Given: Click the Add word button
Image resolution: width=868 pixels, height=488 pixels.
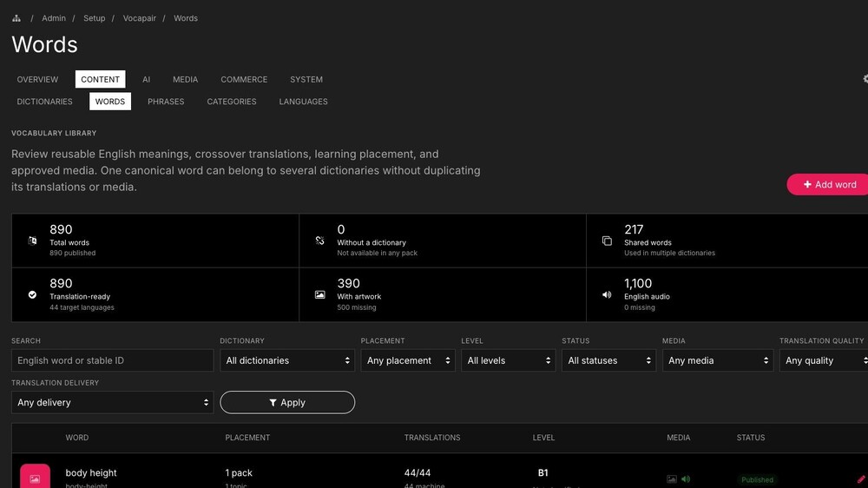Looking at the screenshot, I should [x=829, y=184].
